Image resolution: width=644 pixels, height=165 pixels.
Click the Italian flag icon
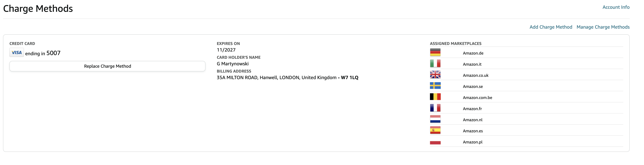click(435, 63)
